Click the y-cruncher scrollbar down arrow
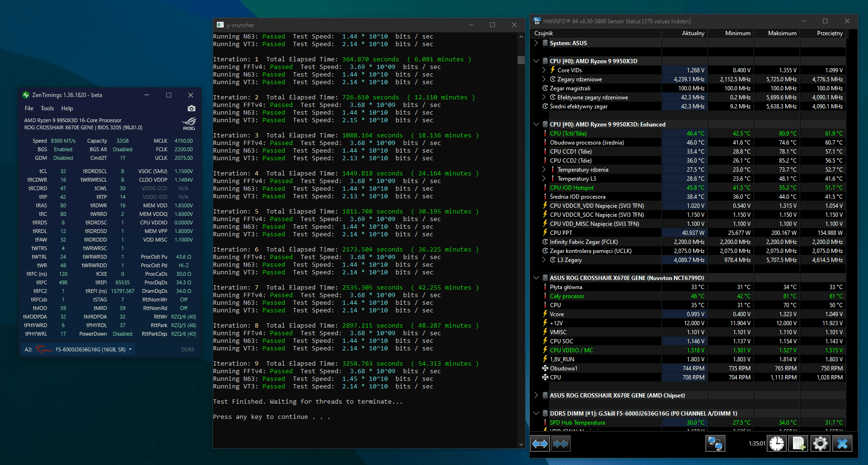Viewport: 868px width, 465px height. [521, 445]
